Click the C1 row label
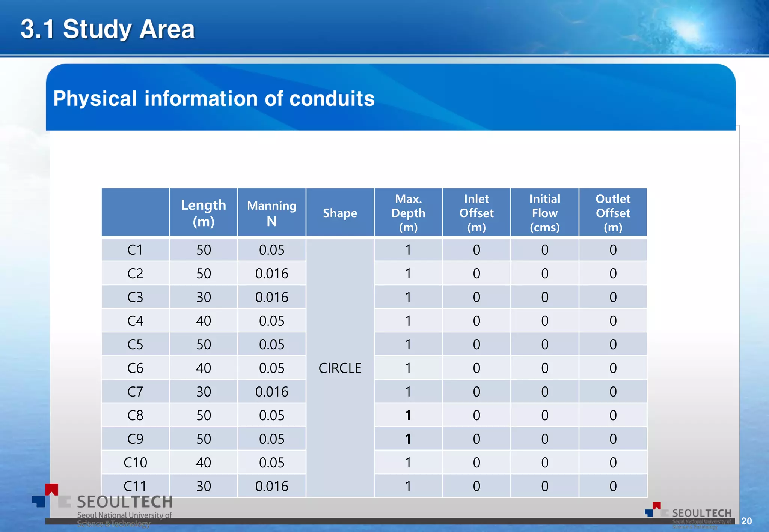The width and height of the screenshot is (769, 532). pyautogui.click(x=135, y=250)
